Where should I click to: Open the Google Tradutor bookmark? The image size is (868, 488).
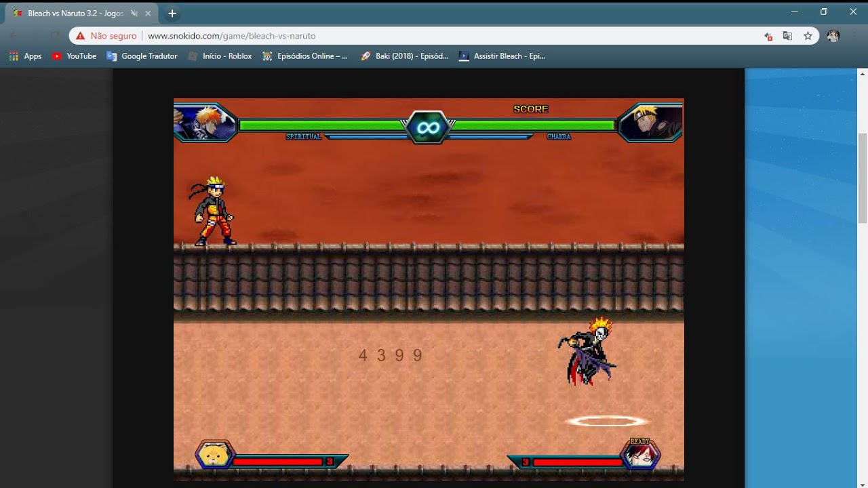tap(142, 56)
